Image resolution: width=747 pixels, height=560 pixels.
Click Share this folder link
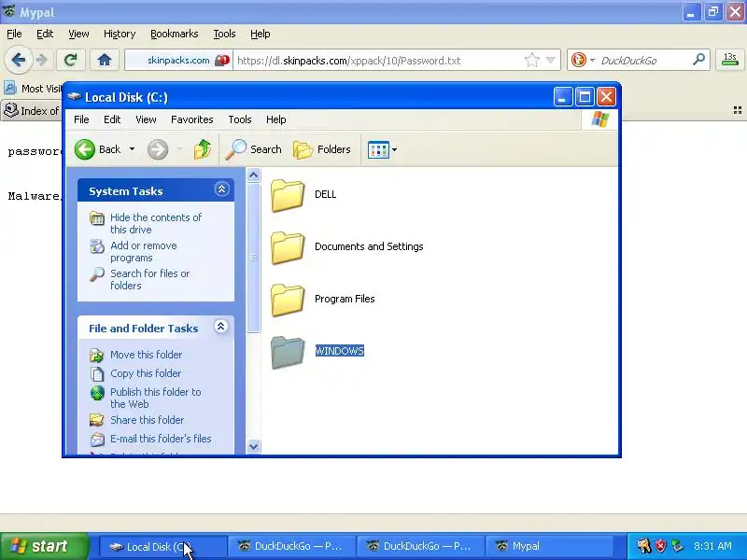click(148, 420)
